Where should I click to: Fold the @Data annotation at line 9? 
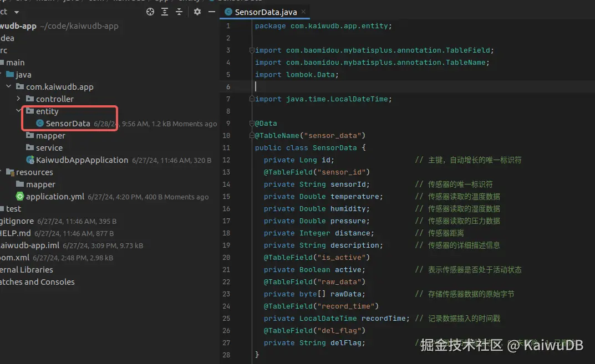252,123
